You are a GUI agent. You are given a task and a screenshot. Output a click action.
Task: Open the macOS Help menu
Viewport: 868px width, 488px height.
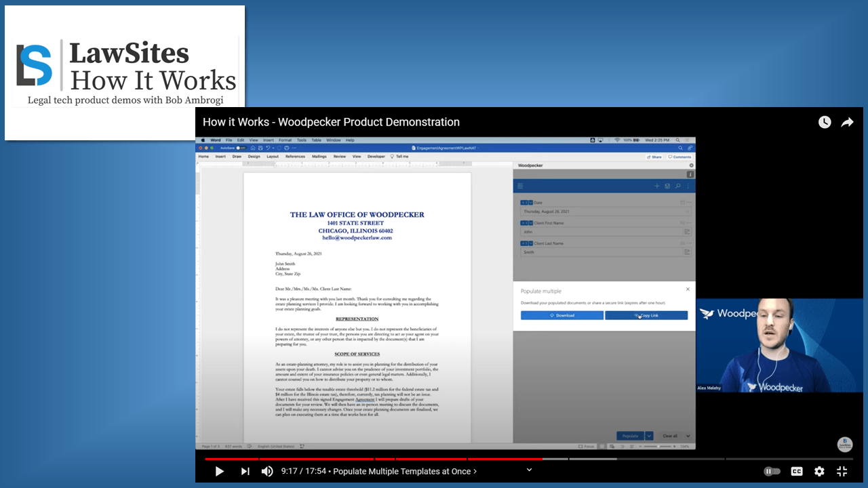pyautogui.click(x=350, y=140)
